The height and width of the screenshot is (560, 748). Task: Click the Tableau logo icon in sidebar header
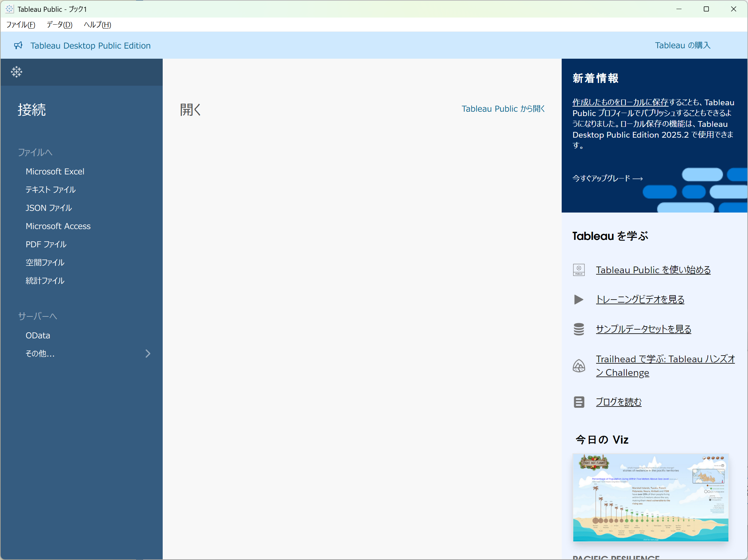coord(16,72)
